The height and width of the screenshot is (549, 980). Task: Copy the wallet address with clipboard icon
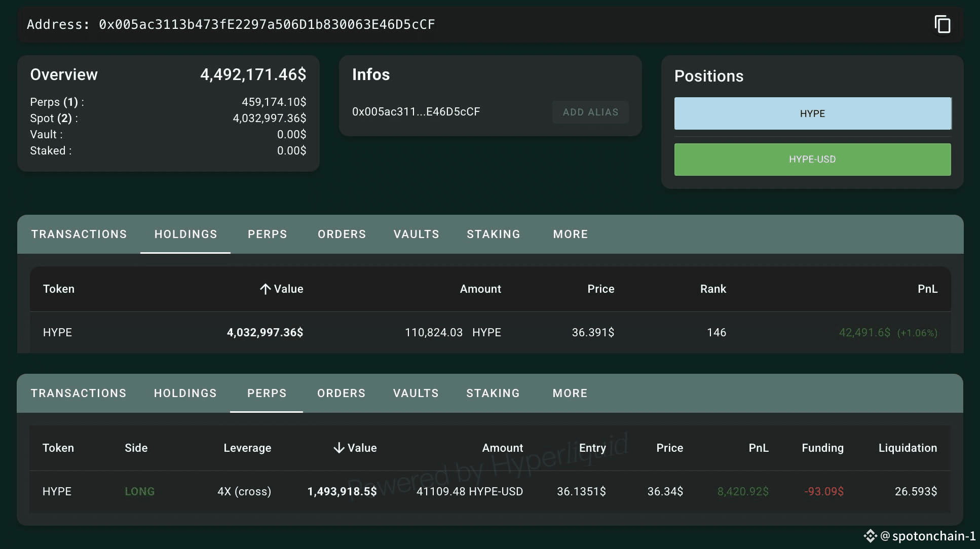point(942,24)
